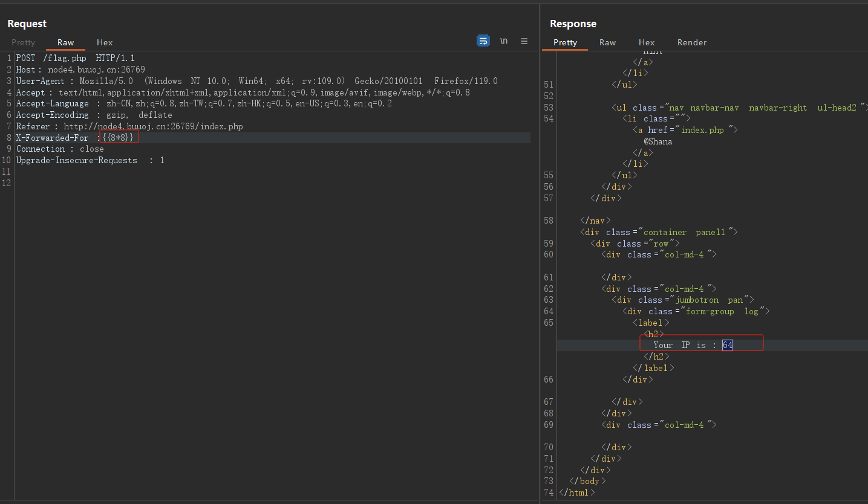The height and width of the screenshot is (504, 868).
Task: Click the @Shana text in response
Action: [658, 141]
